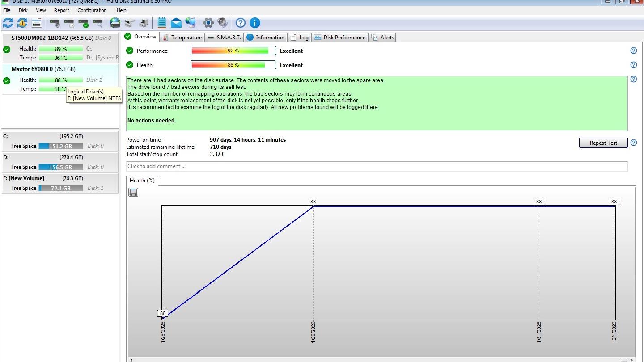Click the globe-over-disk toolbar icon
The width and height of the screenshot is (644, 362).
(115, 23)
